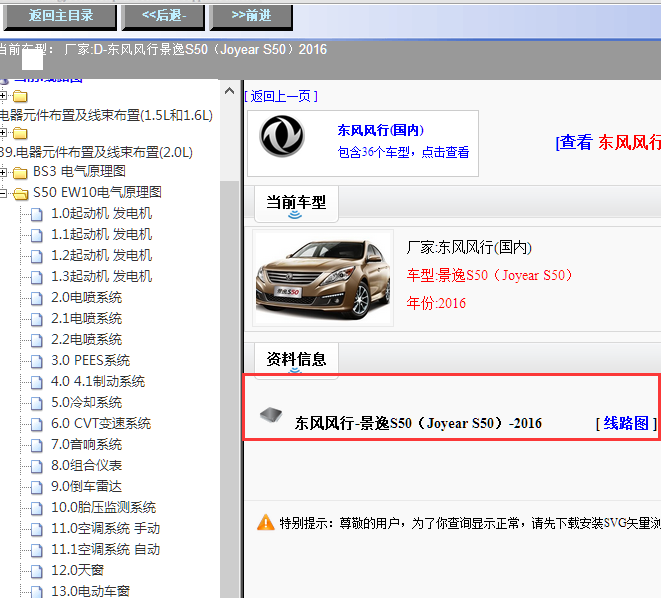Open 3.0 PEES系统 tree item

tap(91, 361)
